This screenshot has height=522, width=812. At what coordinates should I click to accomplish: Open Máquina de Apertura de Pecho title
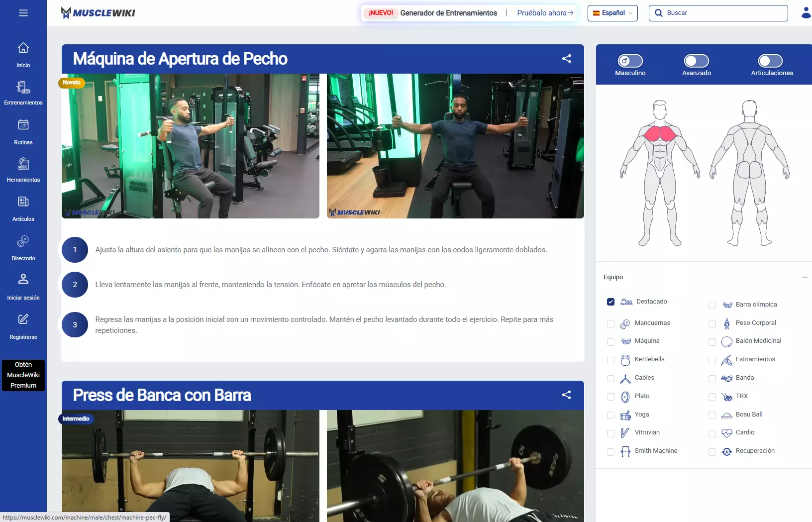tap(180, 59)
